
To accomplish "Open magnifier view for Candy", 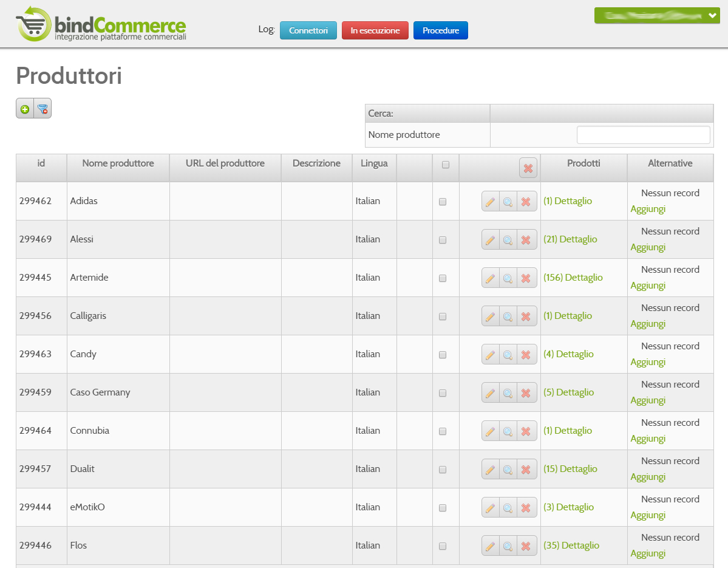I will [x=508, y=354].
